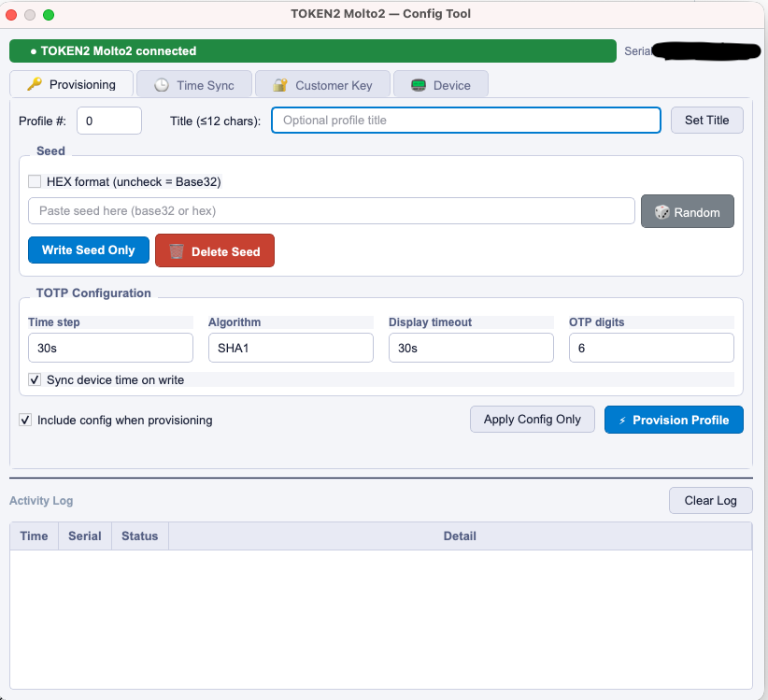This screenshot has width=768, height=700.
Task: Click the Time column header
Action: (34, 536)
